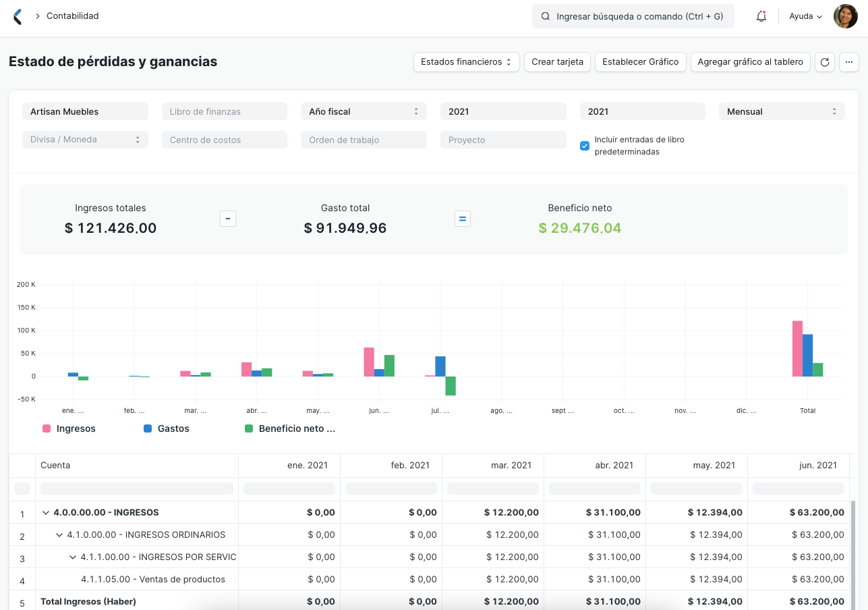
Task: Open the notifications bell
Action: (x=761, y=16)
